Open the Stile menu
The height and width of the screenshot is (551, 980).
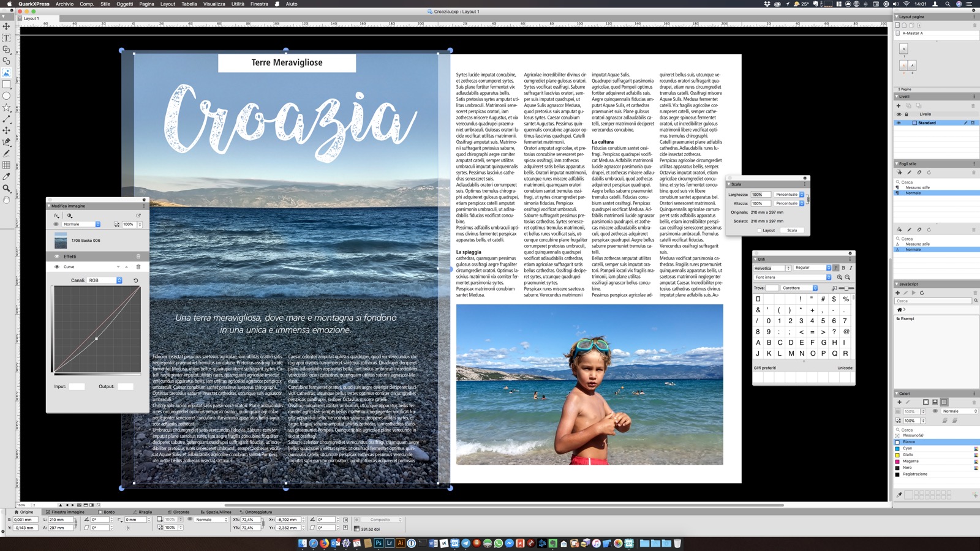(x=105, y=4)
